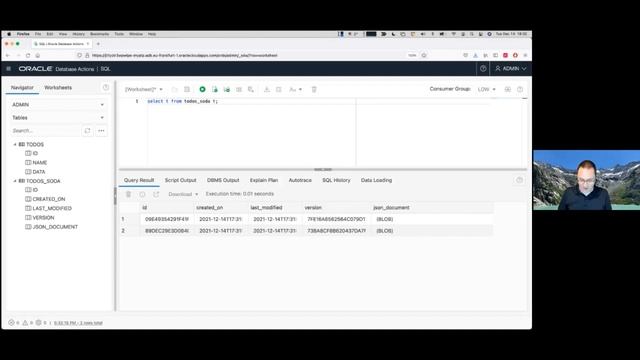640x360 pixels.
Task: Select the Navigator tab
Action: pos(22,87)
